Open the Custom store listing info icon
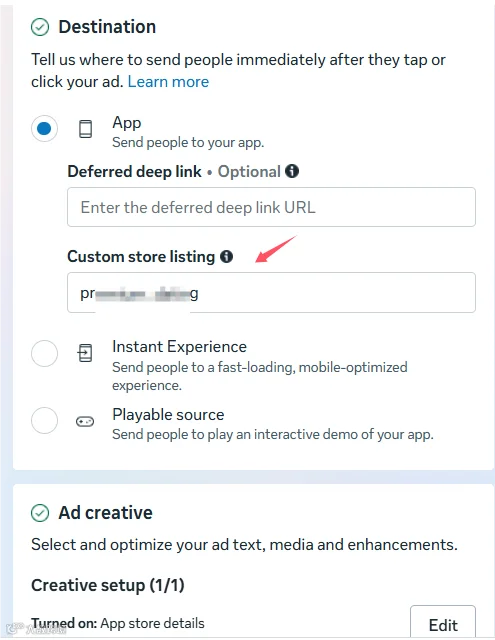 tap(226, 256)
